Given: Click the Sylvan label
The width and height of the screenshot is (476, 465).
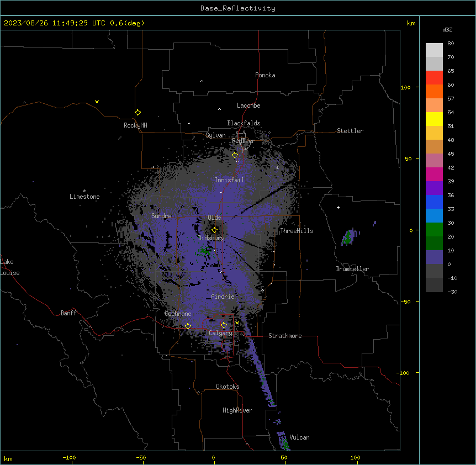Looking at the screenshot, I should (215, 135).
